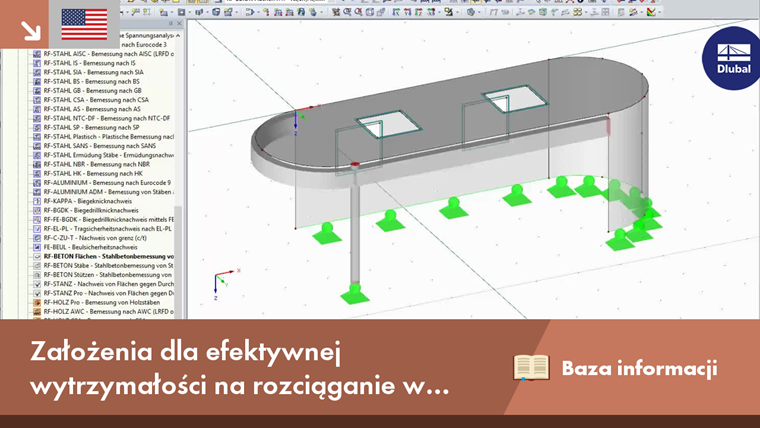Click the RF-BETON Flächen module icon
This screenshot has height=428, width=760.
(37, 256)
